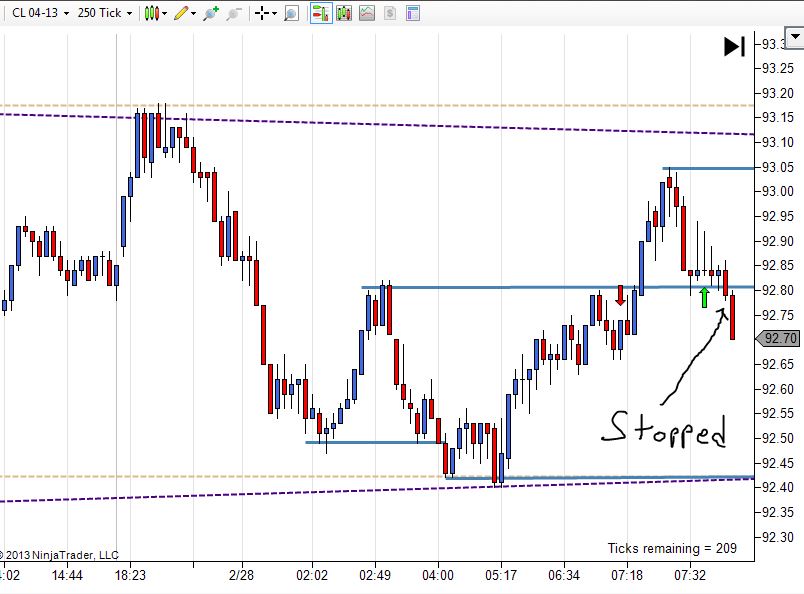This screenshot has width=804, height=594.
Task: Click the blue horizontal line at 92.80
Action: click(557, 287)
